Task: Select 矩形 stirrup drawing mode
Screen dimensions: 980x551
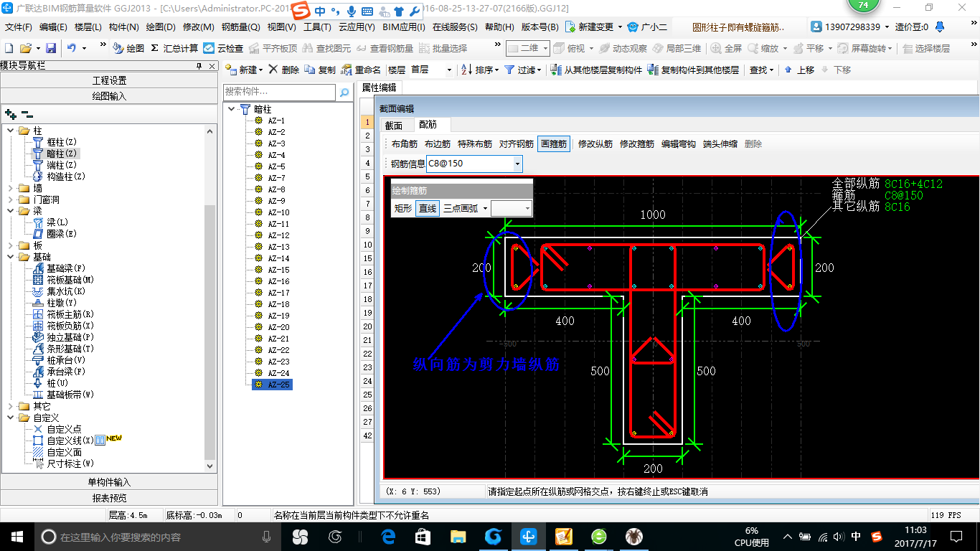Action: [x=404, y=208]
